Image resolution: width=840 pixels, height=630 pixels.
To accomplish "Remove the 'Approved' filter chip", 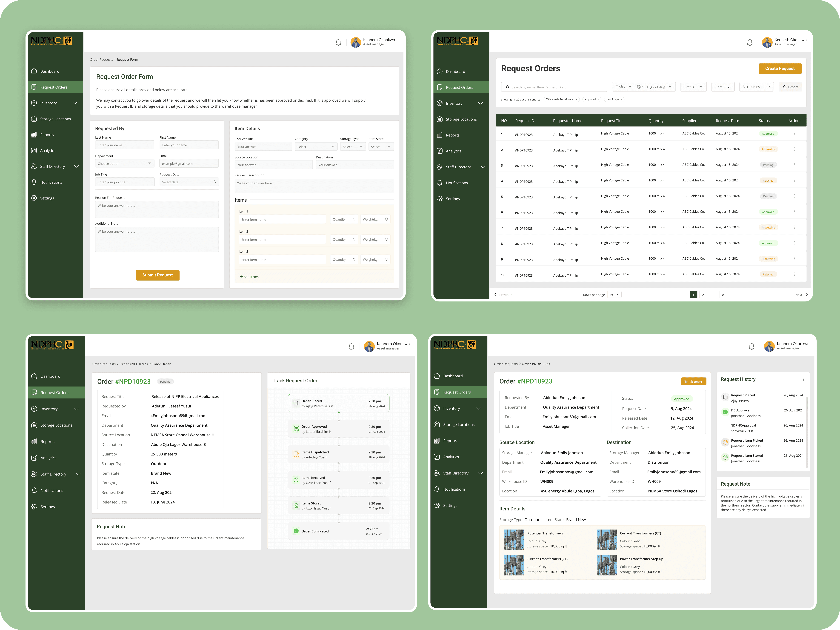I will [598, 100].
